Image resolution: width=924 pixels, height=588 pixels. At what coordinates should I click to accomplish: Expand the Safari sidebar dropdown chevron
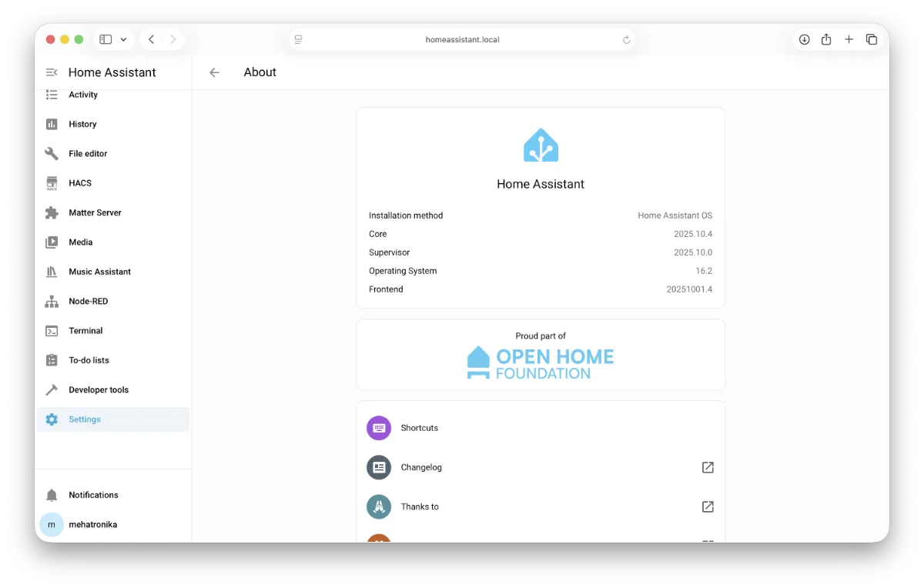click(x=123, y=39)
